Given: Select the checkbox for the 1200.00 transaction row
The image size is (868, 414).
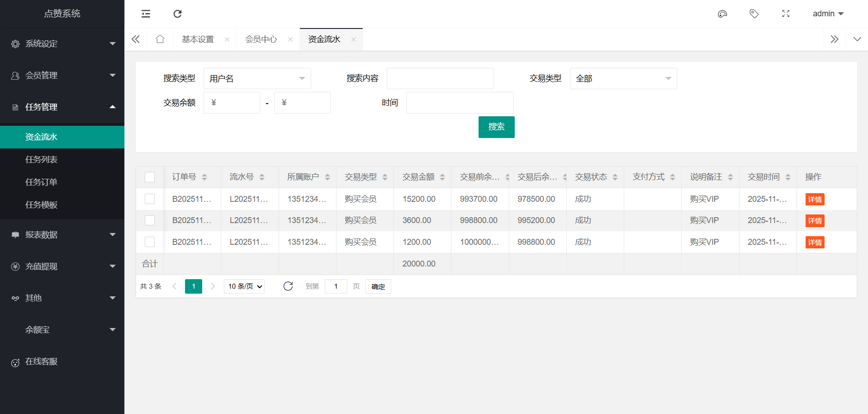Looking at the screenshot, I should tap(150, 242).
